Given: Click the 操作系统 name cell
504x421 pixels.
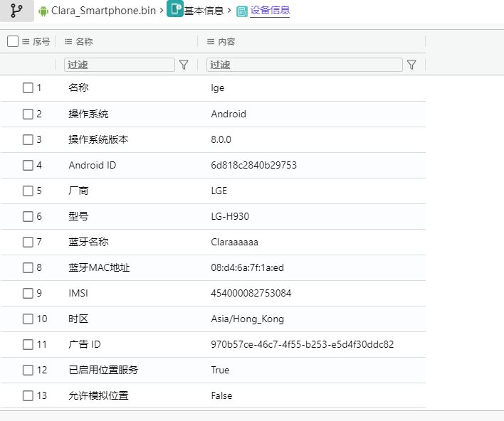Looking at the screenshot, I should pyautogui.click(x=88, y=114).
